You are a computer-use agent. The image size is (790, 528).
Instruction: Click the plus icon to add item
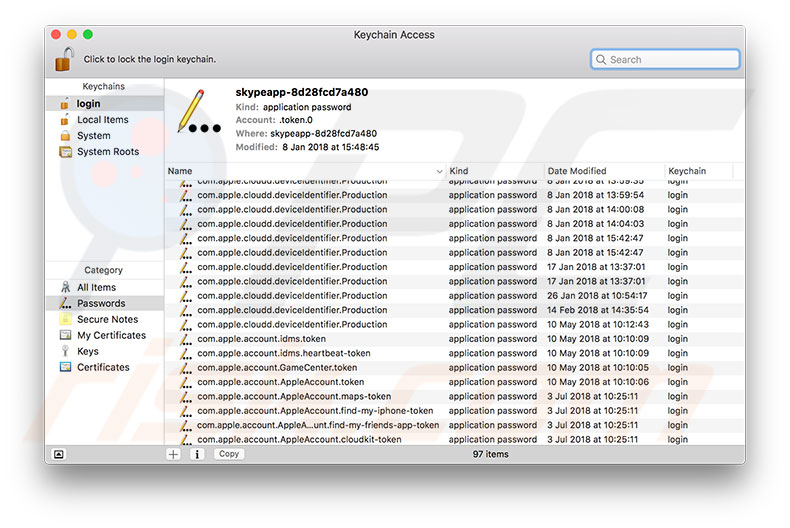pyautogui.click(x=174, y=454)
